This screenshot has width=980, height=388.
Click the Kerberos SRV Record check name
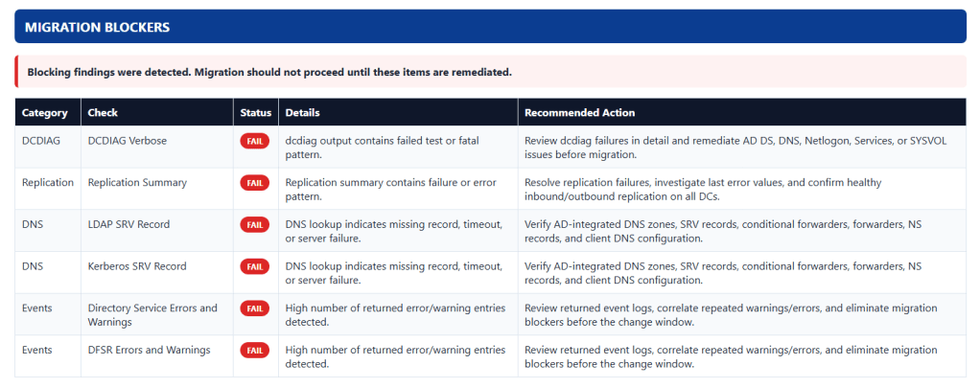[x=136, y=266]
